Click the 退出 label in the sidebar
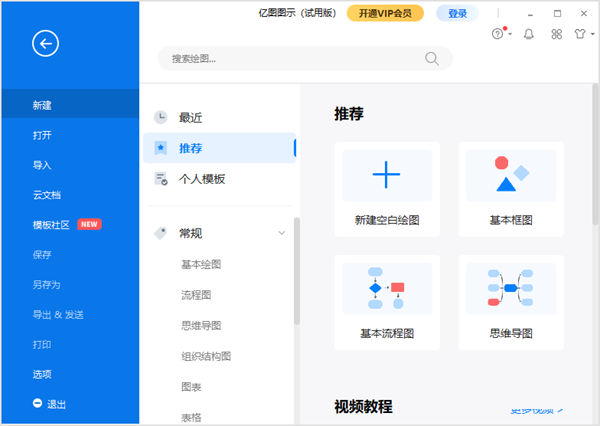This screenshot has height=426, width=600. tap(56, 404)
